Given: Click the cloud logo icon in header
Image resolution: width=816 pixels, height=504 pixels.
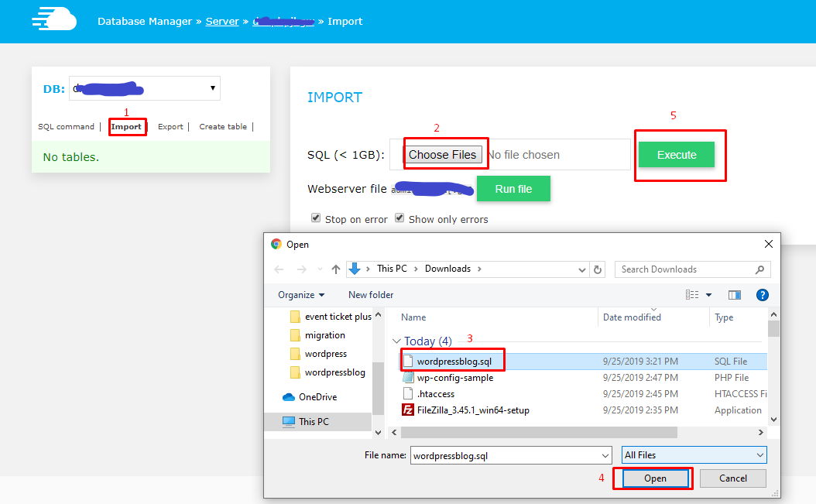Looking at the screenshot, I should (54, 21).
